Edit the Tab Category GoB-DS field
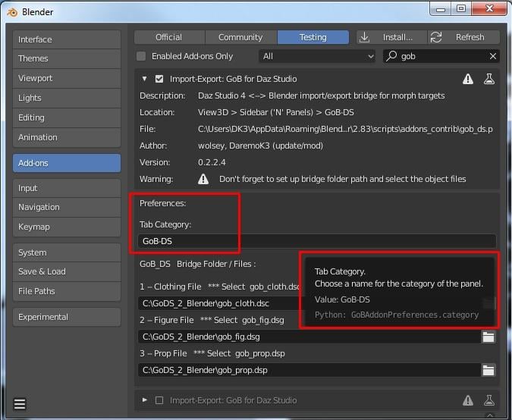This screenshot has height=420, width=512. tap(317, 241)
